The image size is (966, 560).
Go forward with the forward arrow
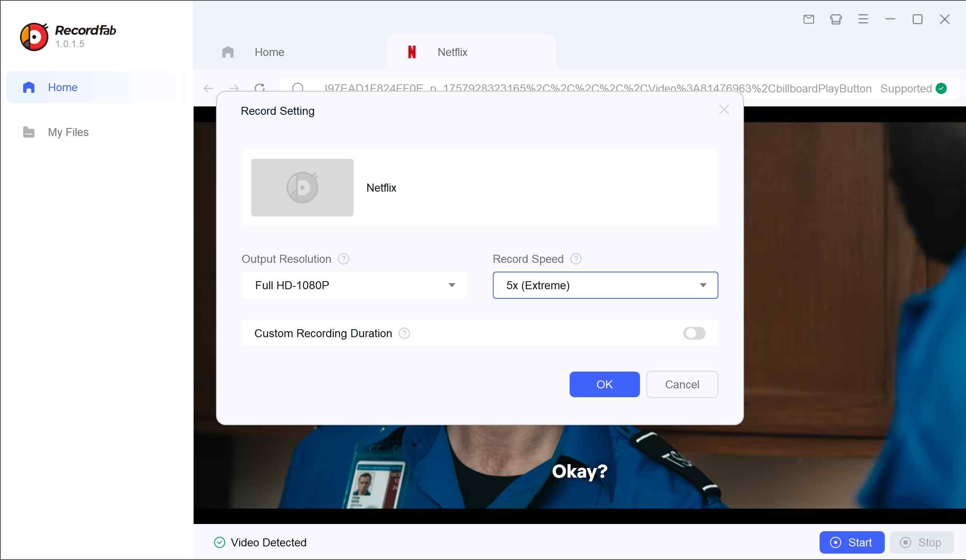(234, 88)
